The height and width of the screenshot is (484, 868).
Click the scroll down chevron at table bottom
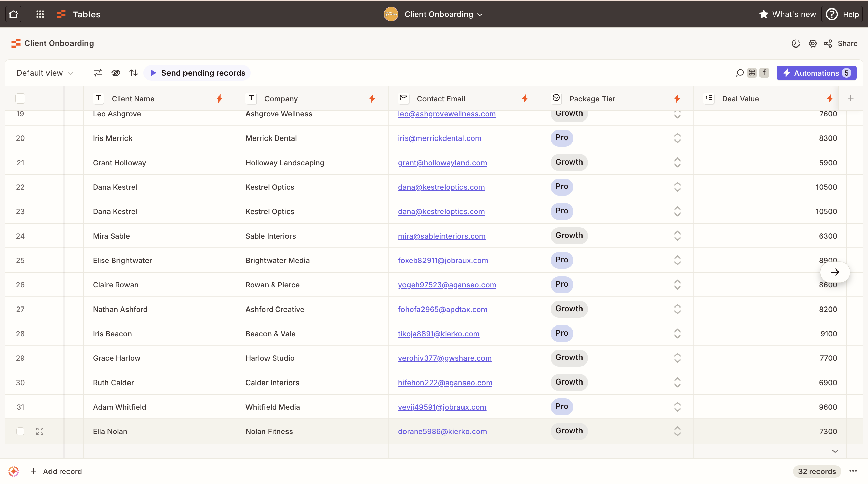(835, 451)
